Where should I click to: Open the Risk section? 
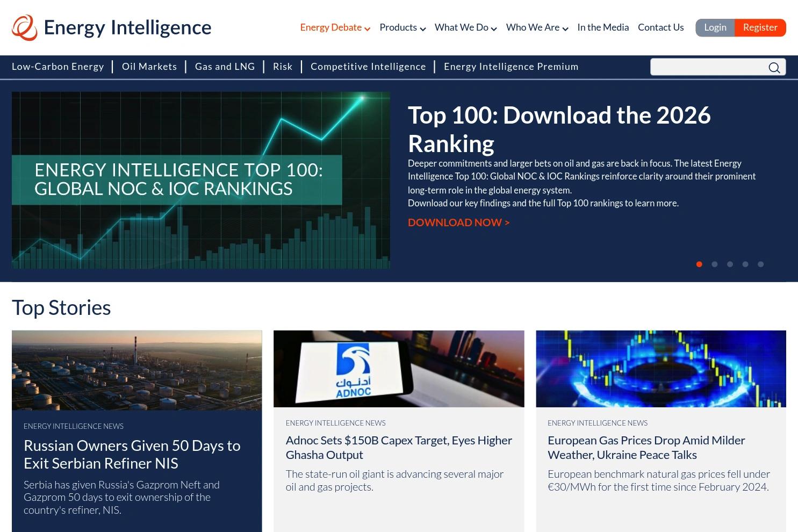pyautogui.click(x=283, y=67)
